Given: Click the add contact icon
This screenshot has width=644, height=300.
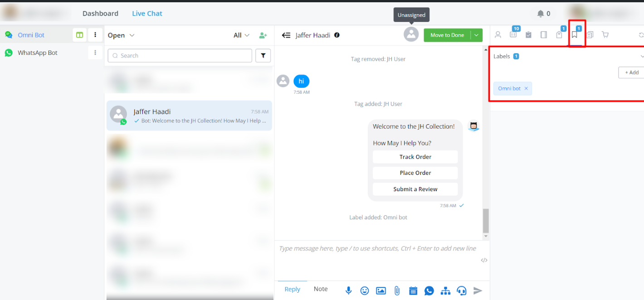Looking at the screenshot, I should pyautogui.click(x=263, y=35).
